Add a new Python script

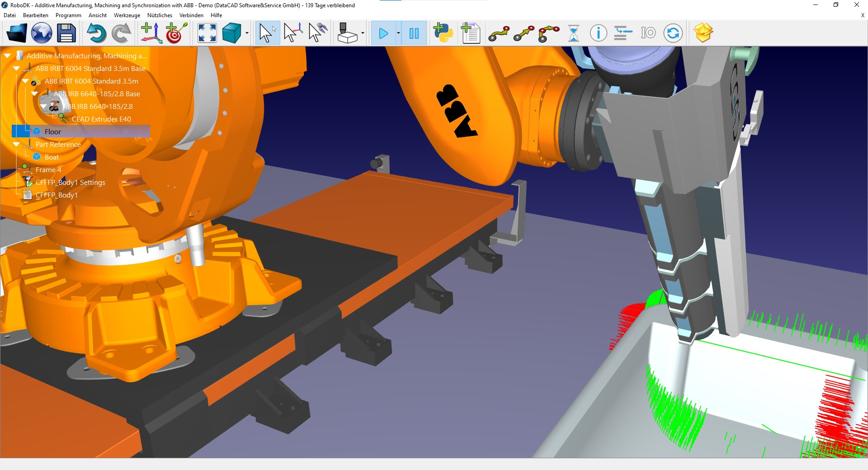pyautogui.click(x=443, y=33)
